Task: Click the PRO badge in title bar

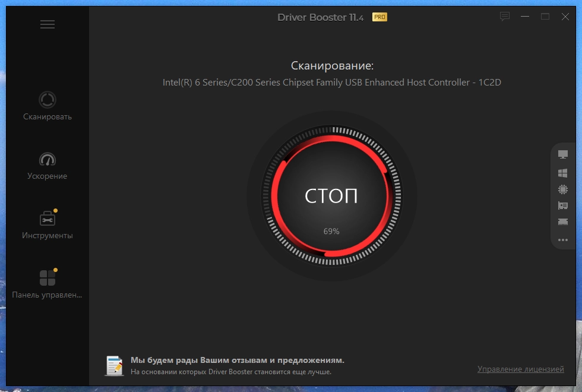Action: 379,17
